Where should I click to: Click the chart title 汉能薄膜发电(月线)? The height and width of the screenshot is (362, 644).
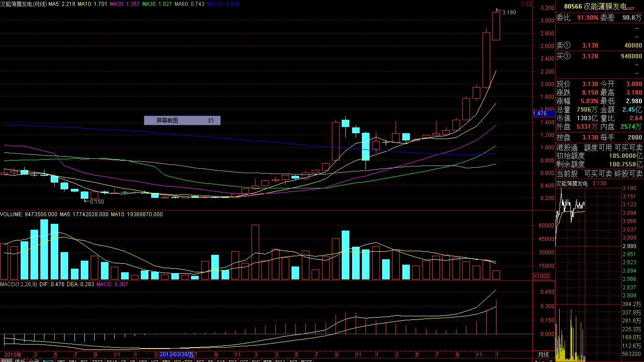point(23,4)
